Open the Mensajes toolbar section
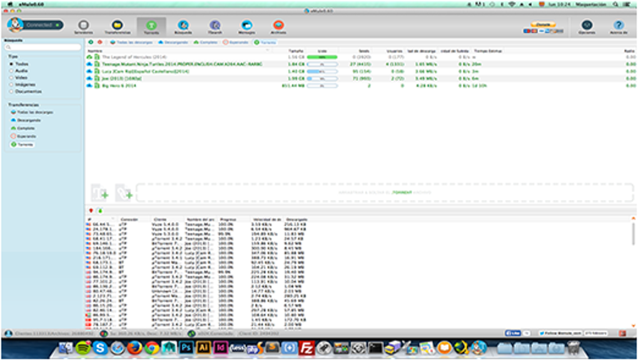Image resolution: width=638 pixels, height=364 pixels. pos(246,27)
